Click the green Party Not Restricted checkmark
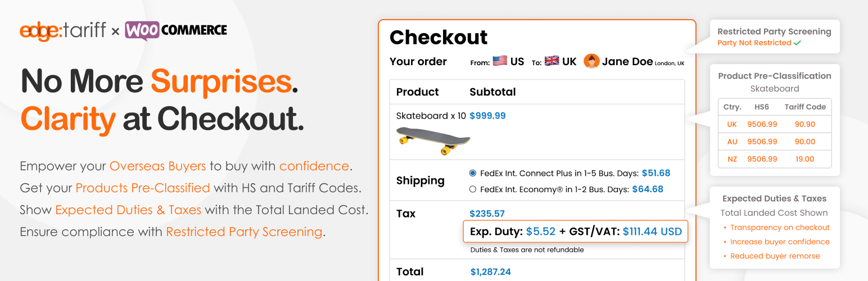This screenshot has width=868, height=281. (797, 43)
